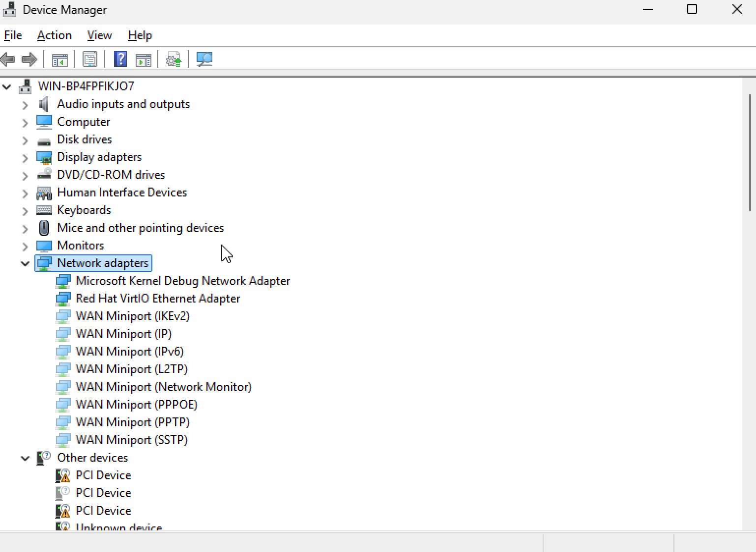Viewport: 756px width, 552px height.
Task: Expand the DVD/CD-ROM drives category
Action: click(25, 175)
